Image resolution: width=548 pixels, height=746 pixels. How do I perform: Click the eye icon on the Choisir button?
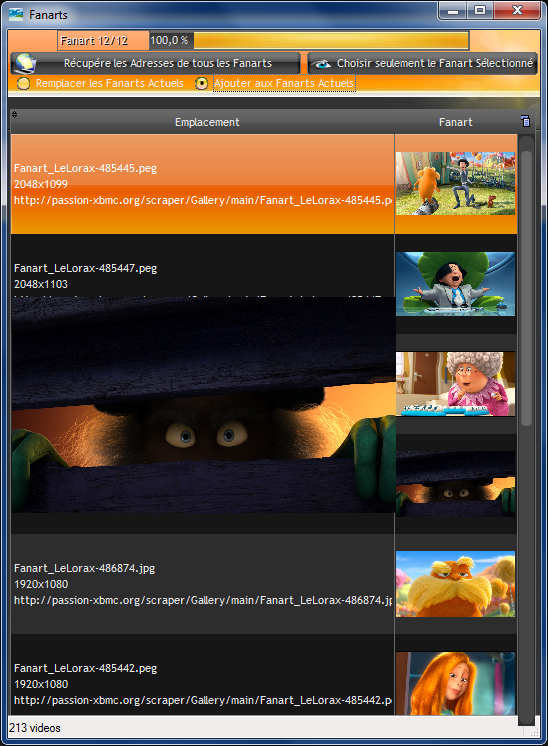(323, 64)
